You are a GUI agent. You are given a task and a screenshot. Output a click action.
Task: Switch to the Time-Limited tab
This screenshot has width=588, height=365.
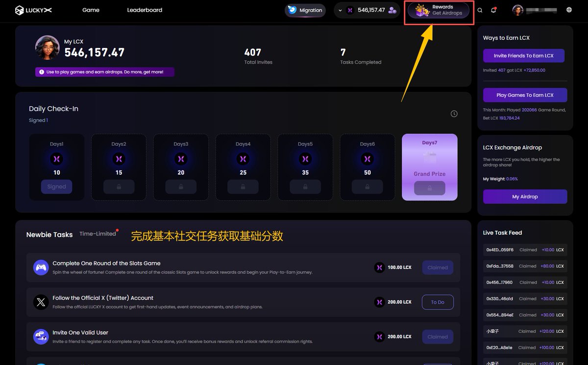98,234
